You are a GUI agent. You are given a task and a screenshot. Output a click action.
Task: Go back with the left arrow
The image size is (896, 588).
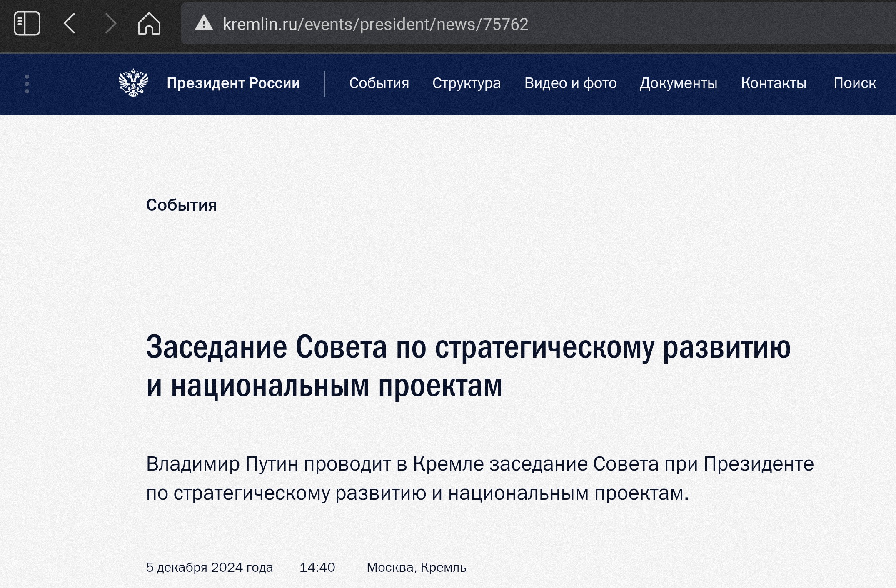click(x=70, y=23)
